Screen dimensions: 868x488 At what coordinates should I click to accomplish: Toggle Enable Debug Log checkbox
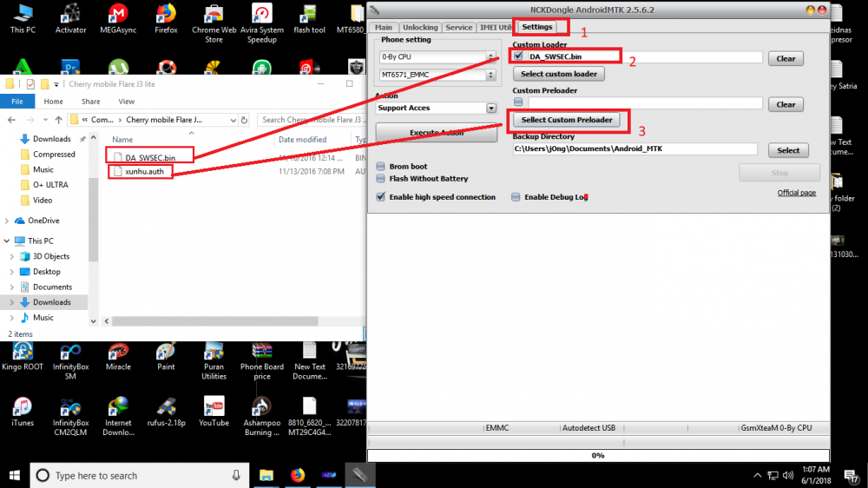516,196
